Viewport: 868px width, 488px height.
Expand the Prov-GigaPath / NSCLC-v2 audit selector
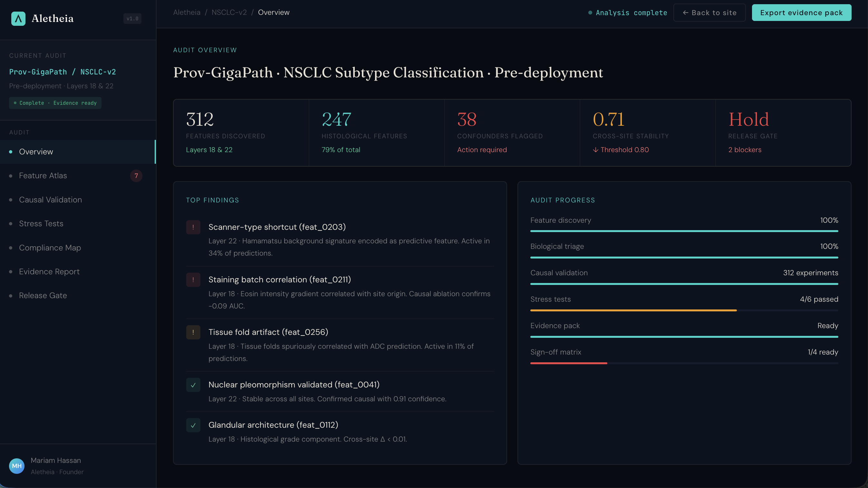point(63,72)
